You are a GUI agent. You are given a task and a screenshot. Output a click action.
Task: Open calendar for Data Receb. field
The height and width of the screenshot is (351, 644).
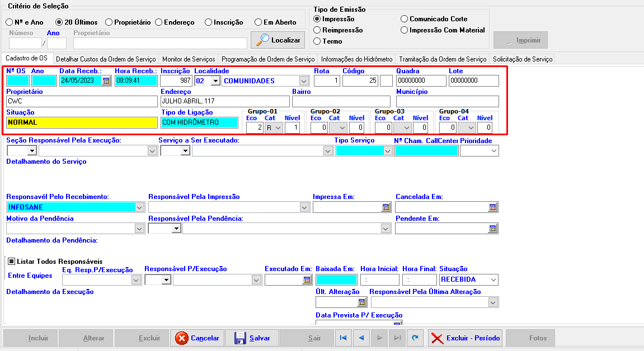click(x=106, y=80)
